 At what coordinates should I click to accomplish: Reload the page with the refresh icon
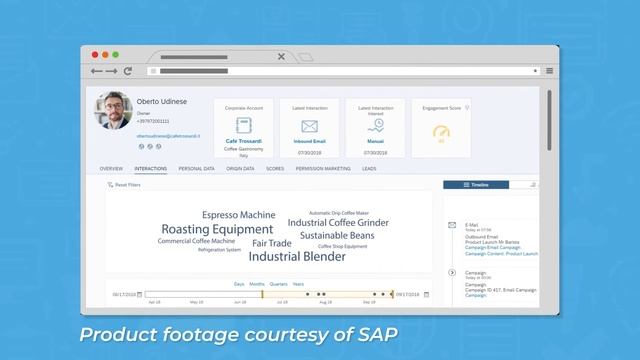tap(128, 71)
